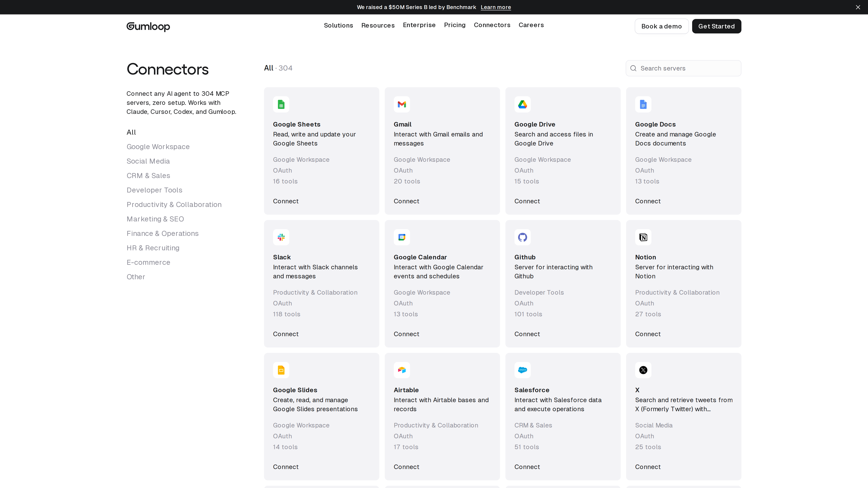868x488 pixels.
Task: Open Connectors in the top navigation
Action: (x=492, y=25)
